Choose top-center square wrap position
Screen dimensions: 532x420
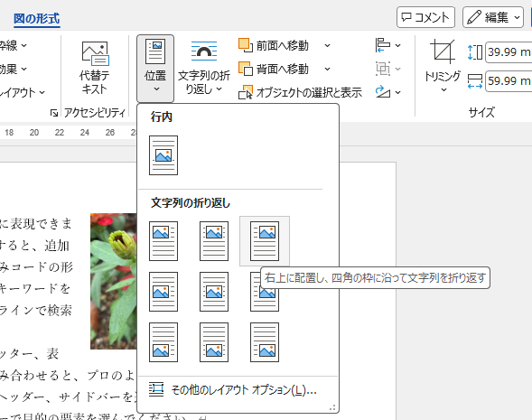click(214, 241)
